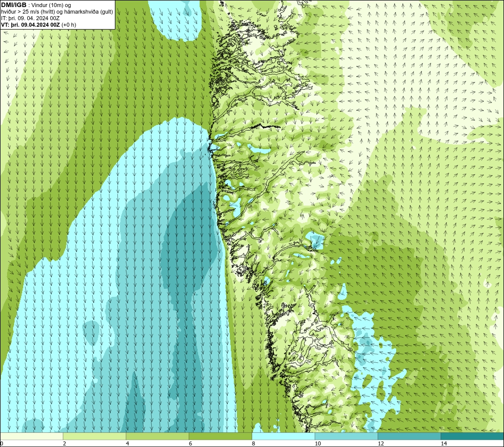Image resolution: width=504 pixels, height=447 pixels.
Task: Click the scale label '6'
Action: coord(191,444)
